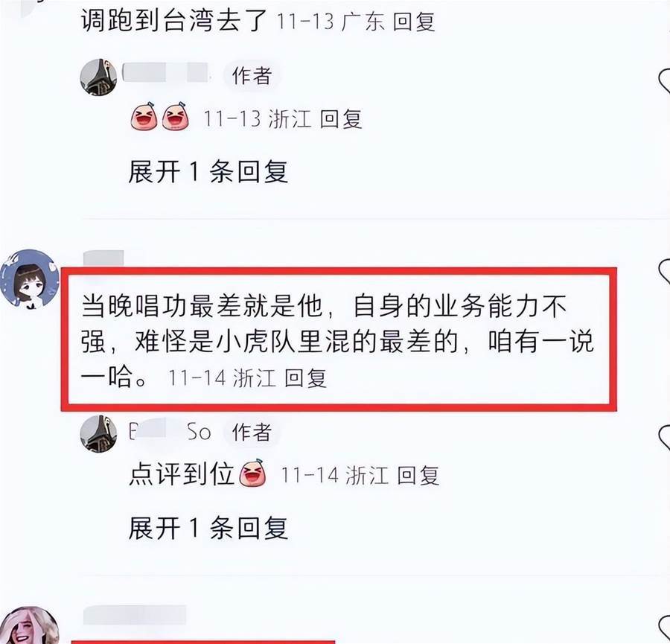
Task: Open the Eiffel Tower avatar beside 点评到位
Action: pos(98,433)
